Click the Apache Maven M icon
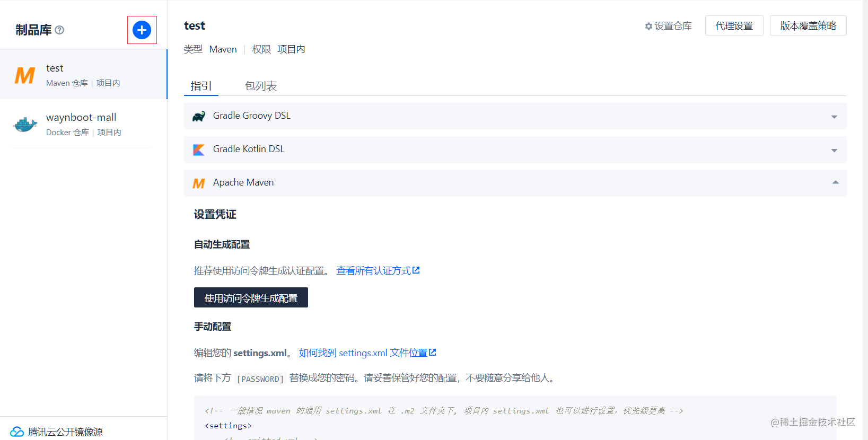868x440 pixels. pyautogui.click(x=199, y=183)
